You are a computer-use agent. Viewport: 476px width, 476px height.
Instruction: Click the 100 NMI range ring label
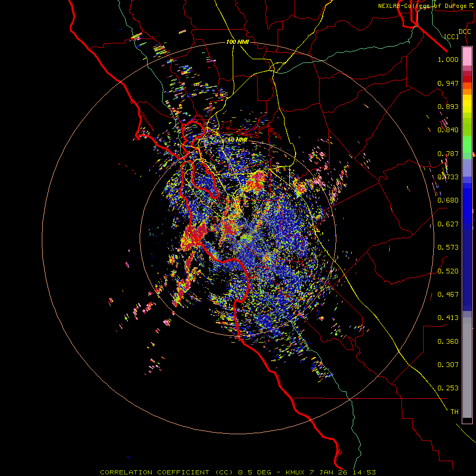click(237, 42)
